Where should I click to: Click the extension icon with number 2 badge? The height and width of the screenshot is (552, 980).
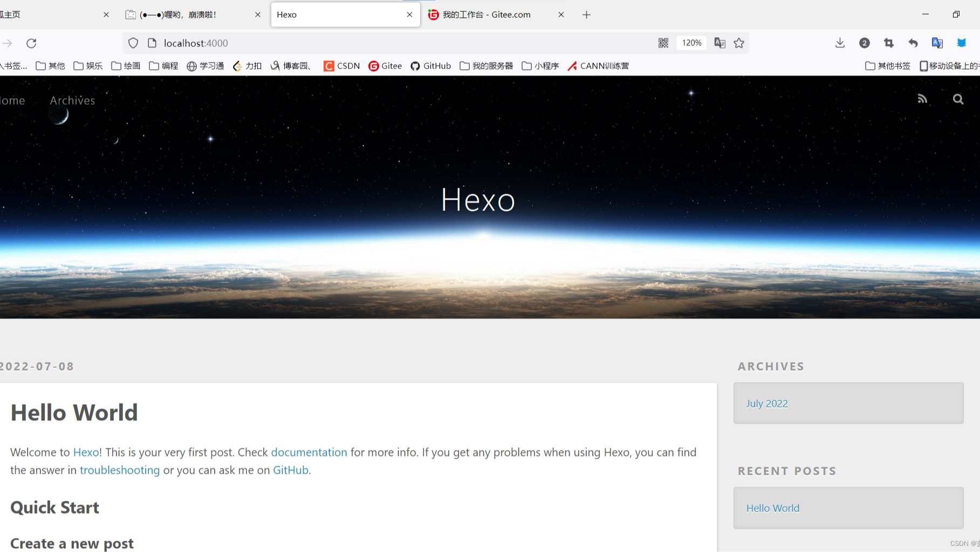pos(865,43)
